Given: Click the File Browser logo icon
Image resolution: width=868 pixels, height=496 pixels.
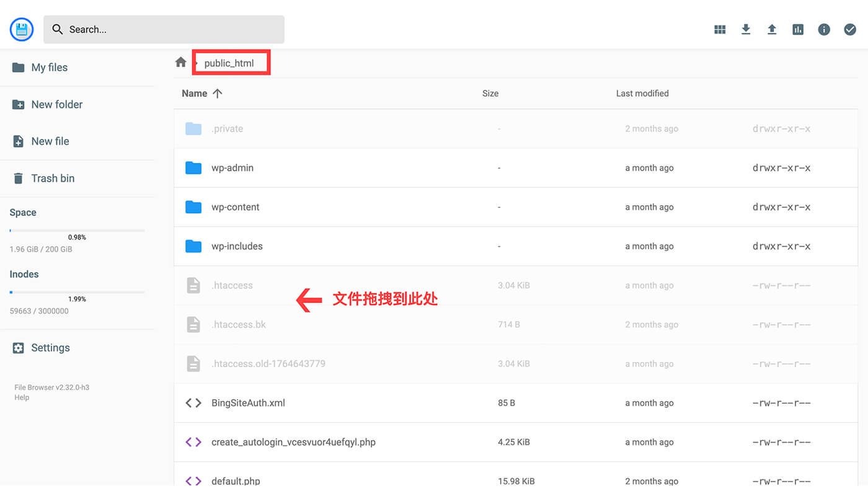Looking at the screenshot, I should pyautogui.click(x=21, y=29).
